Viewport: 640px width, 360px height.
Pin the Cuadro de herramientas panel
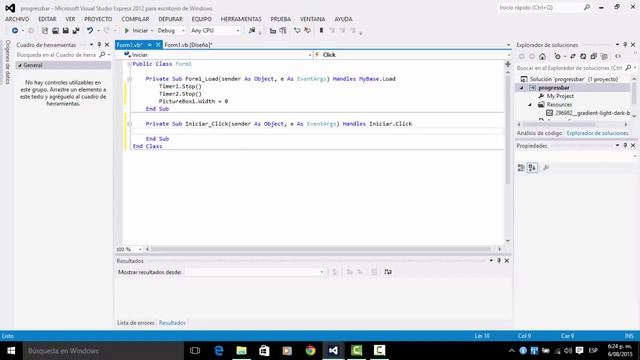tap(99, 44)
